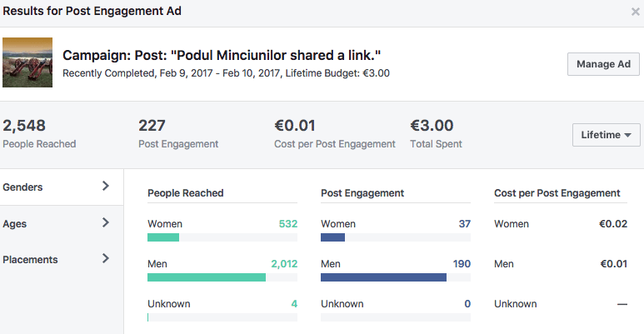Viewport: 644px width, 334px height.
Task: Open the Lifetime date range dropdown
Action: pyautogui.click(x=606, y=135)
